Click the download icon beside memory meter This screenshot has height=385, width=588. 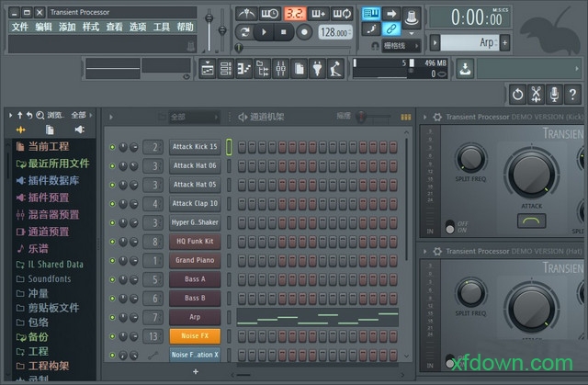coord(466,69)
